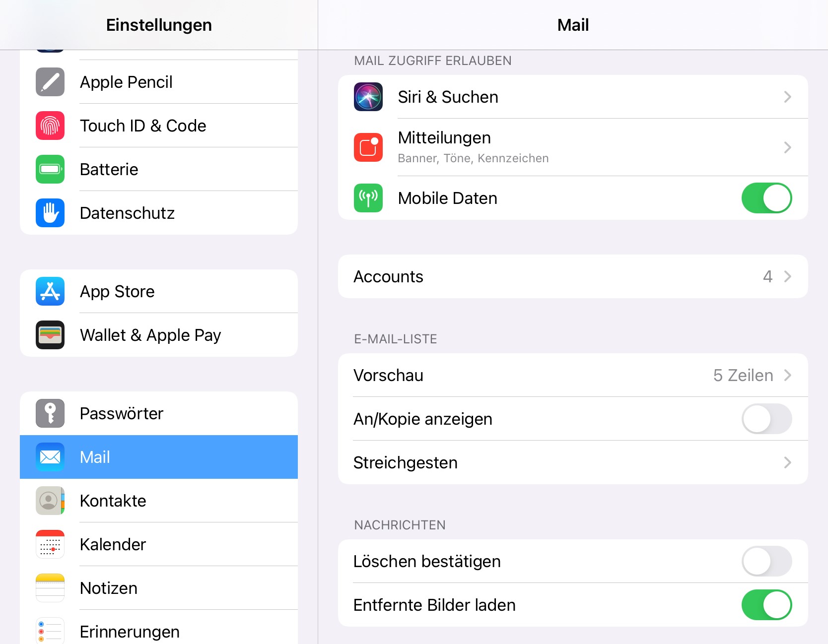The height and width of the screenshot is (644, 828).
Task: Open Streichgesten options
Action: 573,462
